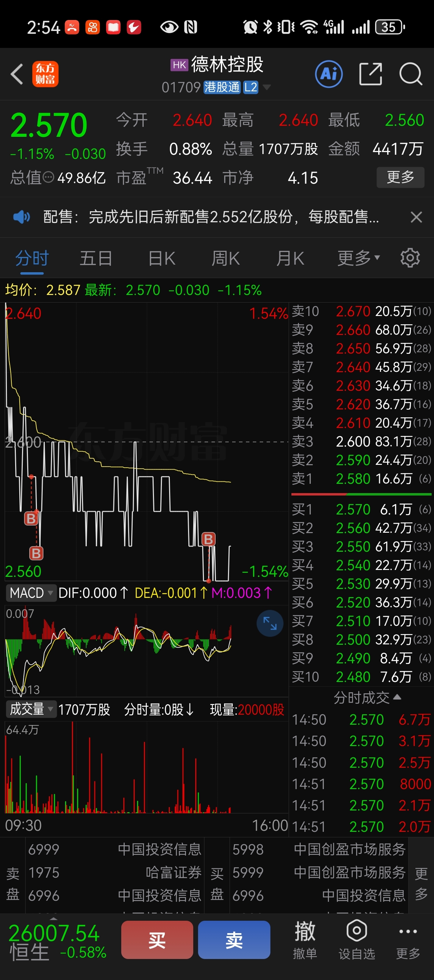
Task: Switch to 分时 tab
Action: (x=32, y=258)
